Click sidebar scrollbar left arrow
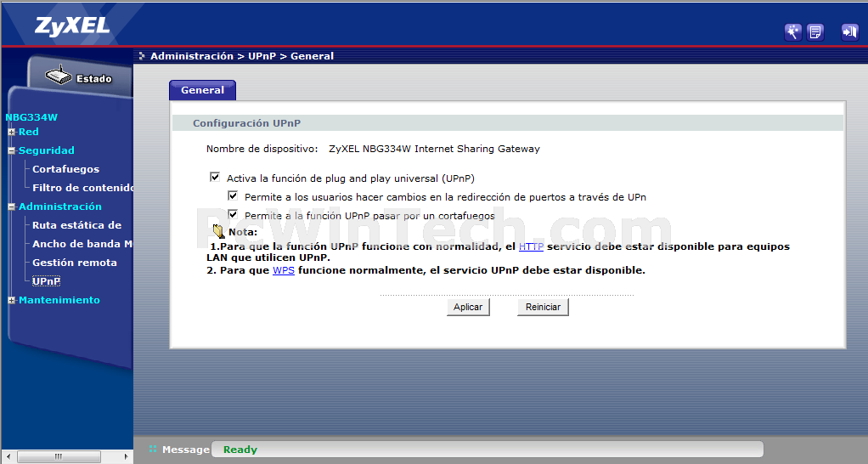Viewport: 868px width, 464px height. (x=8, y=456)
